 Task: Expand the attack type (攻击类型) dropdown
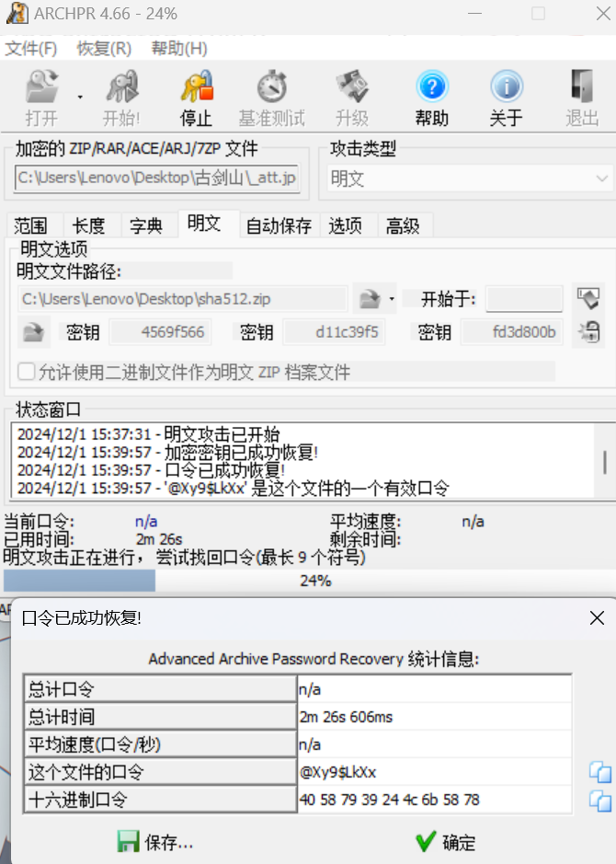coord(601,179)
